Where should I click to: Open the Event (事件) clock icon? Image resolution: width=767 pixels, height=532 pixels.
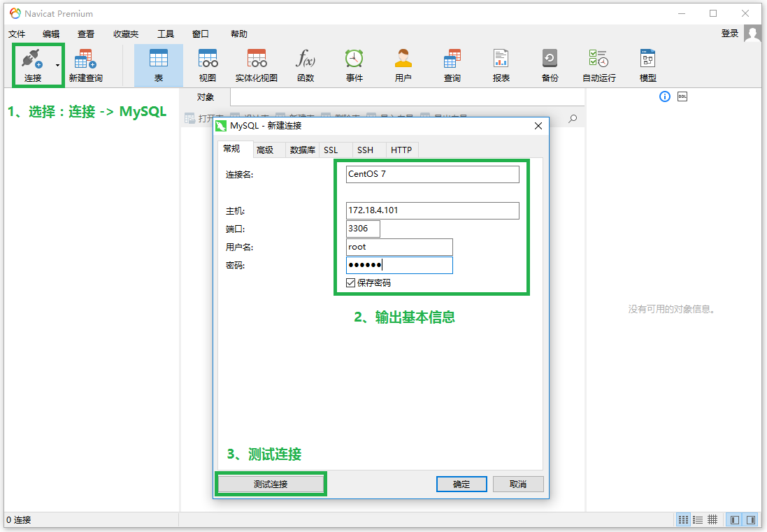click(354, 59)
